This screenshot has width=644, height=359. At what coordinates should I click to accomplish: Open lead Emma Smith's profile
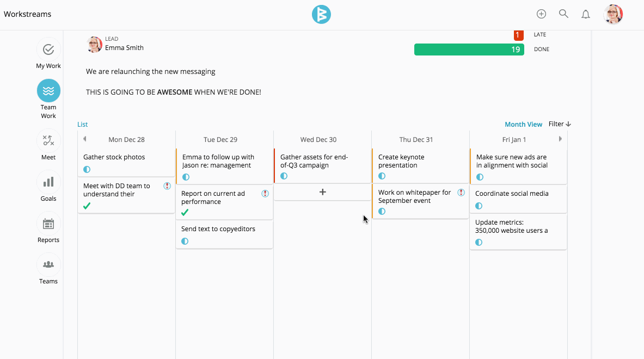click(x=94, y=45)
